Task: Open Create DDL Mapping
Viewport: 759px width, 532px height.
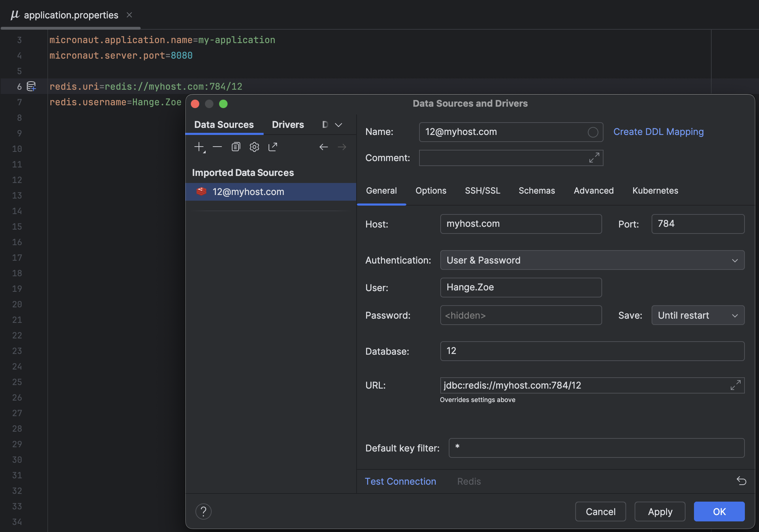Action: click(658, 131)
